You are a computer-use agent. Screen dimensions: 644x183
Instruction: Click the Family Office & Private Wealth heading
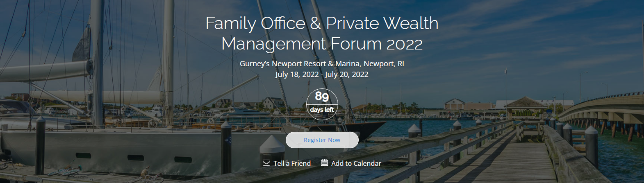coord(322,23)
